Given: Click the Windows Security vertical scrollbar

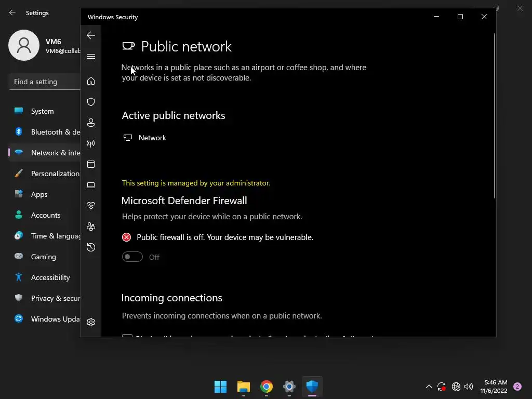Looking at the screenshot, I should [495, 116].
